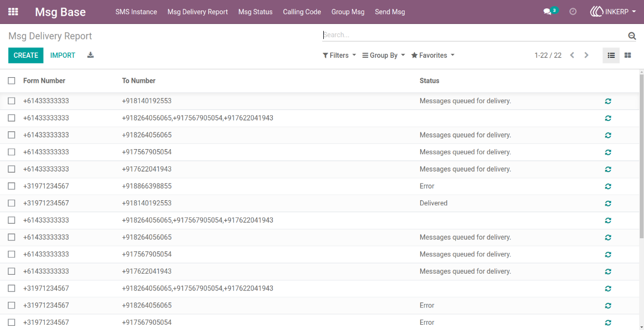
Task: Tick checkbox for the Delivered row
Action: (11, 203)
